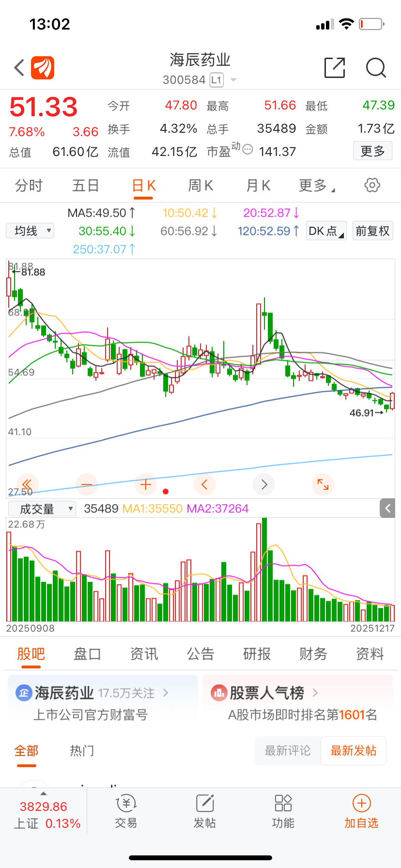Tap the back arrow icon
Screen dimensions: 401x868
tap(19, 68)
